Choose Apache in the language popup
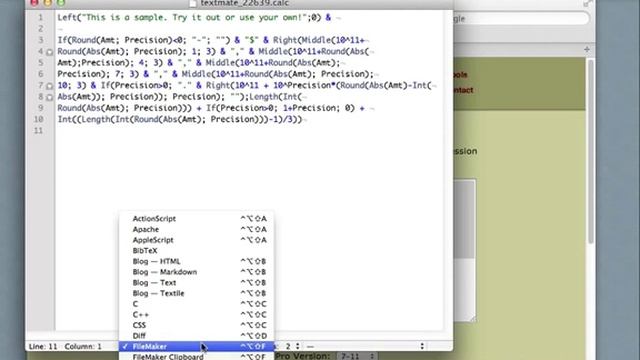Image resolution: width=640 pixels, height=360 pixels. pos(196,229)
